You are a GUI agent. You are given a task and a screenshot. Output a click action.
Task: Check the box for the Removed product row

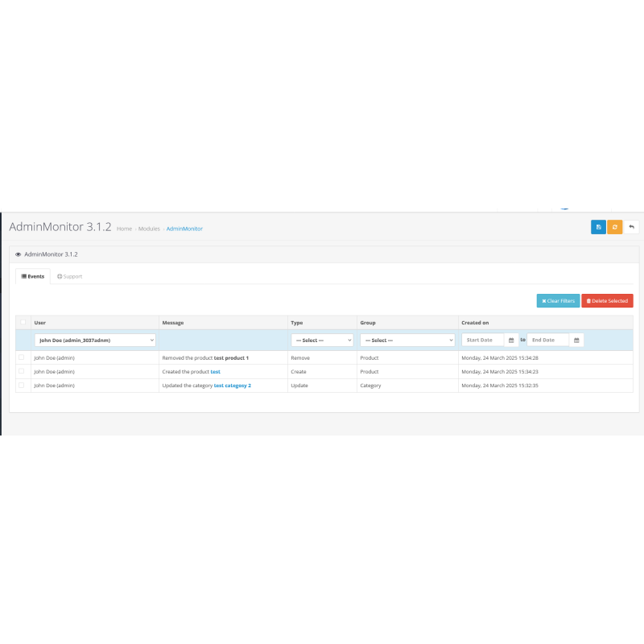(x=22, y=357)
